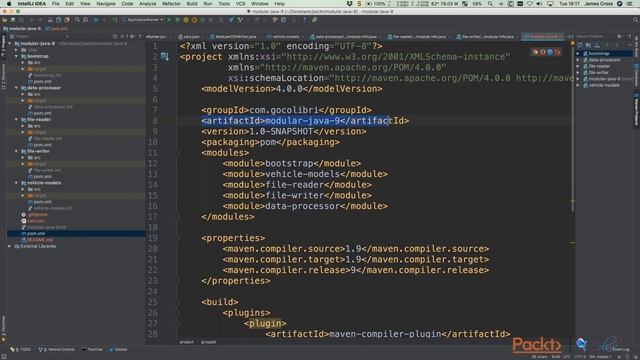This screenshot has width=640, height=360.
Task: Select data-processor in Maven Projects panel
Action: [604, 60]
